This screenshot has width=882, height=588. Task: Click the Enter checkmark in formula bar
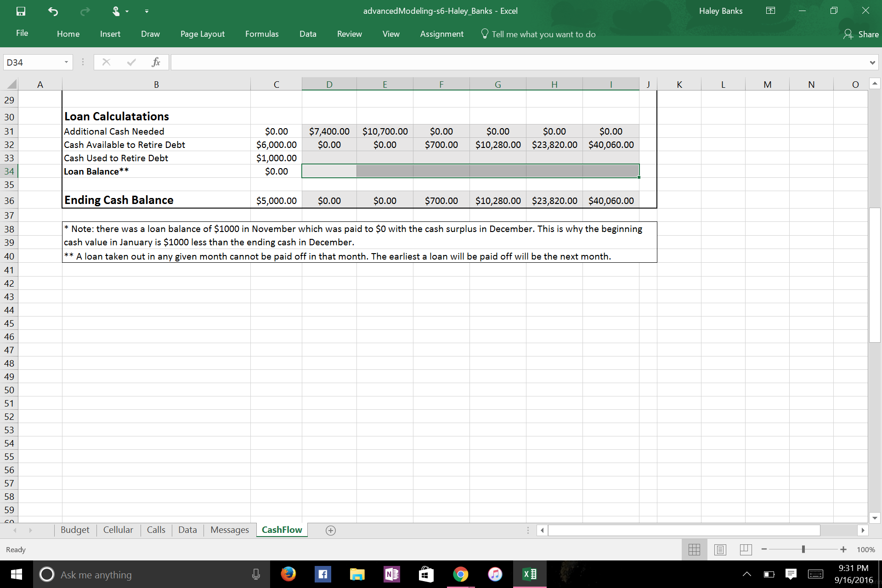131,62
